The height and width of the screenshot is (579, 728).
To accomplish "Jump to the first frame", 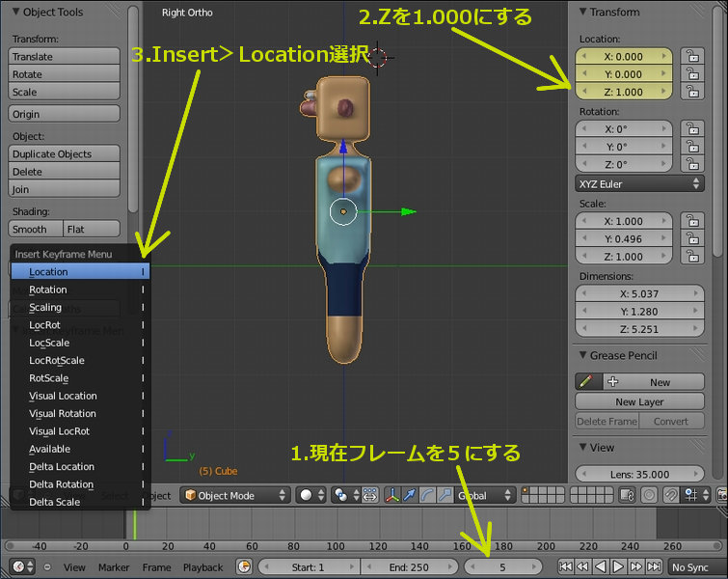I will pos(565,566).
